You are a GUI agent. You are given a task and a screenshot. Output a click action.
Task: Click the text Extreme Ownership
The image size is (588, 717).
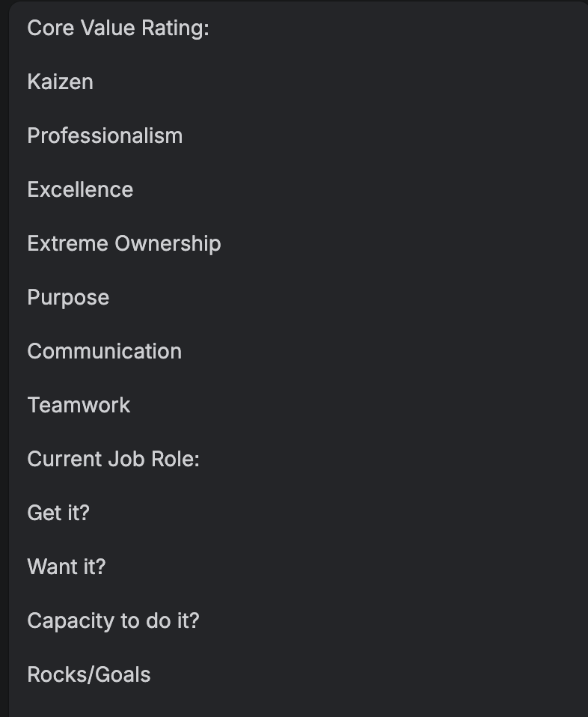(x=124, y=244)
